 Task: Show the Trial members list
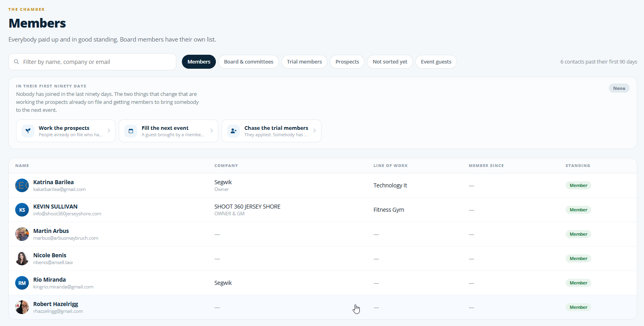point(304,62)
